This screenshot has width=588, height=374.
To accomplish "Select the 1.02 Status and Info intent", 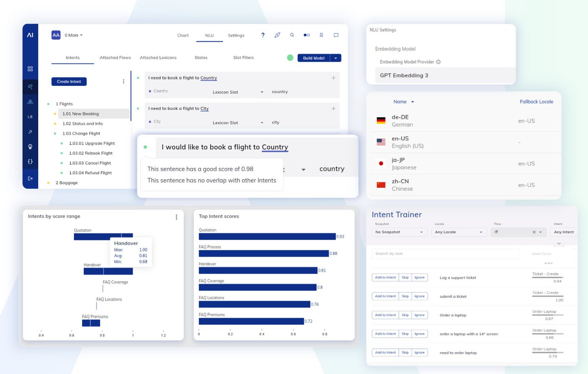I will point(82,124).
